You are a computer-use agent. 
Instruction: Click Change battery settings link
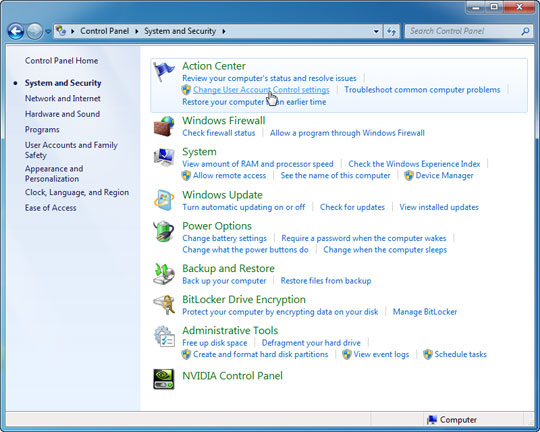pyautogui.click(x=225, y=238)
